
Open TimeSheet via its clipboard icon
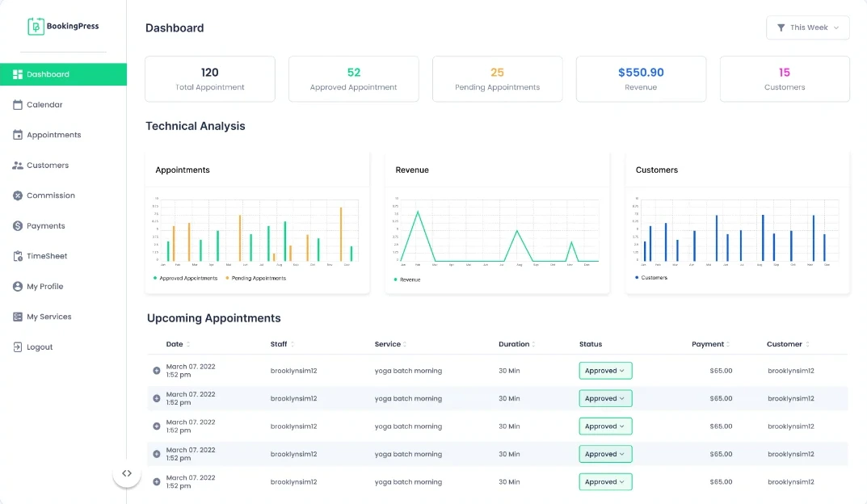click(18, 256)
